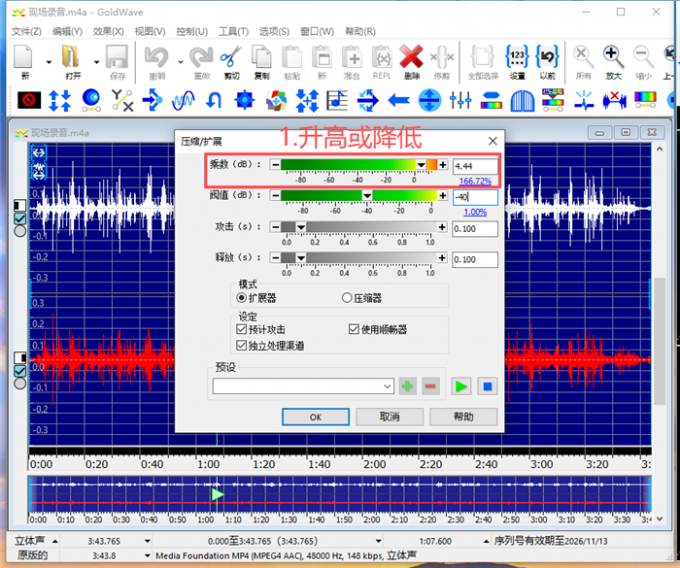Open dropdown arrow next to 打开 button

tap(96, 61)
